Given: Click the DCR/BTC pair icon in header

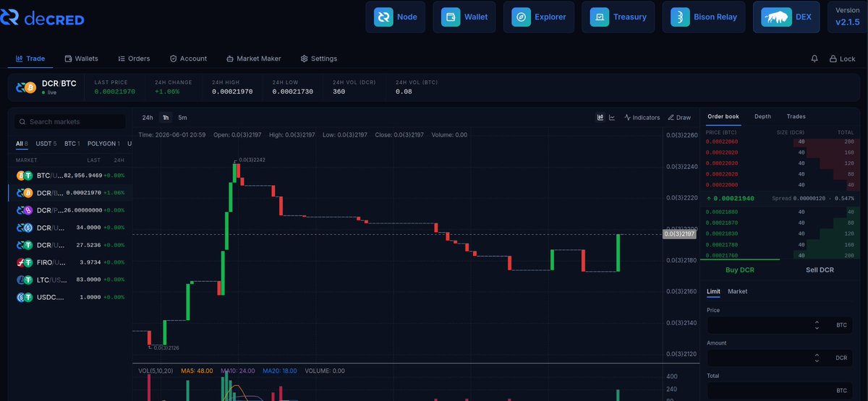Looking at the screenshot, I should pyautogui.click(x=26, y=87).
